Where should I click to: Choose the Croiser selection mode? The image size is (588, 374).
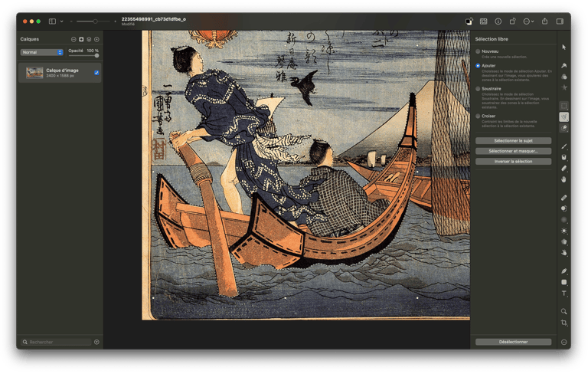pos(478,116)
